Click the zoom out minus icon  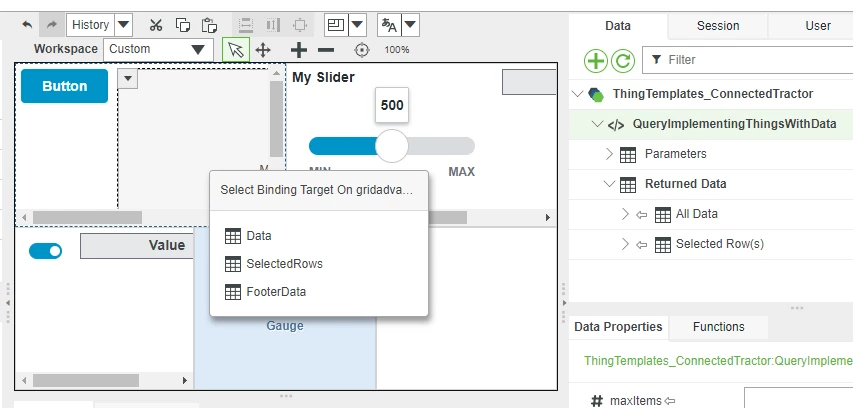click(x=326, y=51)
